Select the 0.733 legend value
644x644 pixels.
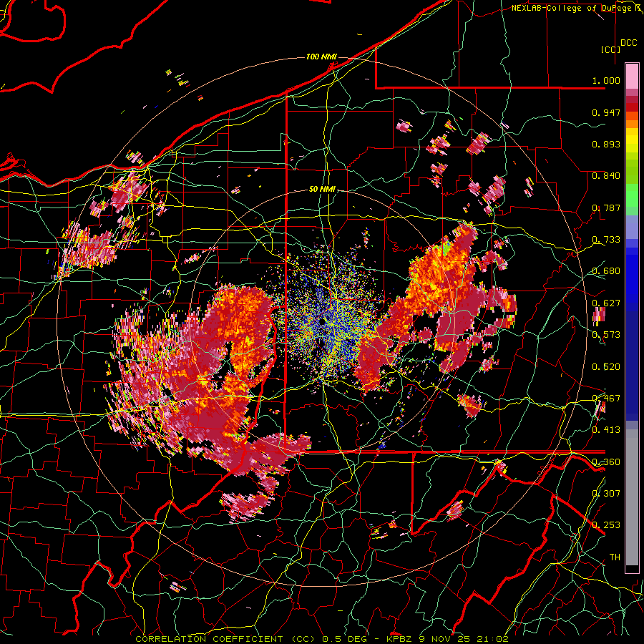point(606,240)
